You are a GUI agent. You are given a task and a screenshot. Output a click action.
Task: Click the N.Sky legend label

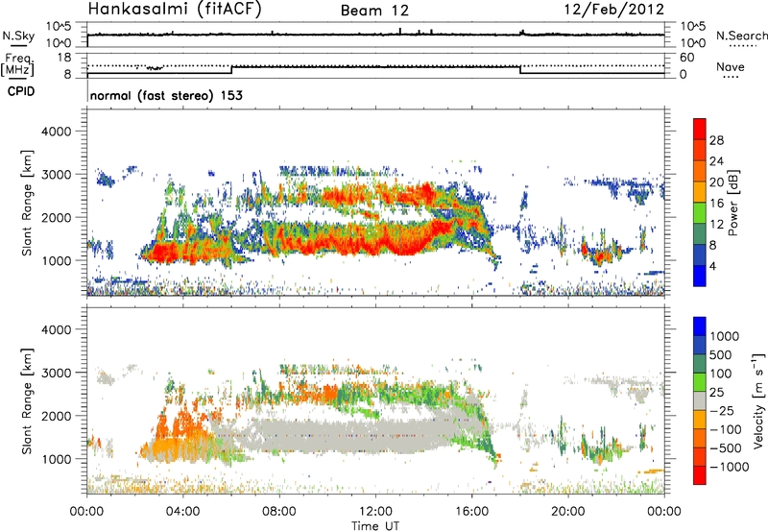tap(18, 36)
